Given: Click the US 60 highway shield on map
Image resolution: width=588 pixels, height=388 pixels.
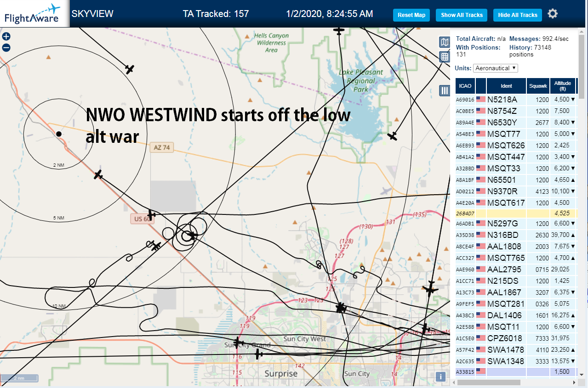Looking at the screenshot, I should (142, 219).
